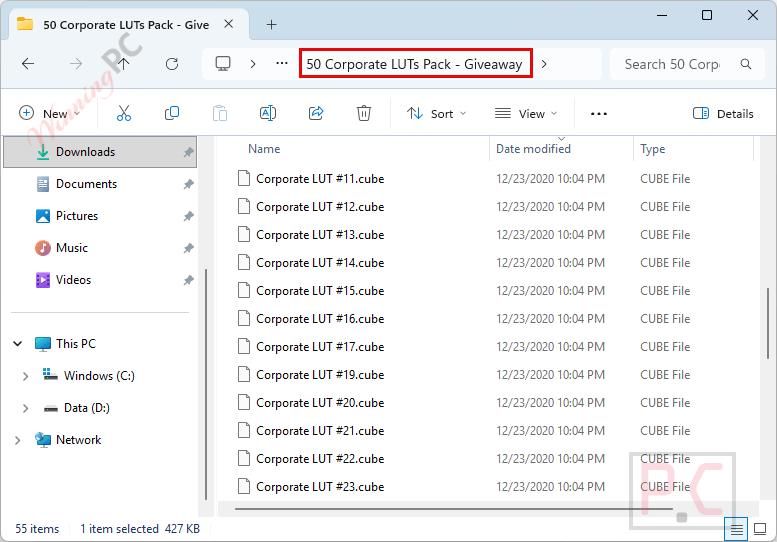Close the 50 Corporate LUTs Pack tab
Viewport: 777px width, 542px height.
pos(228,24)
